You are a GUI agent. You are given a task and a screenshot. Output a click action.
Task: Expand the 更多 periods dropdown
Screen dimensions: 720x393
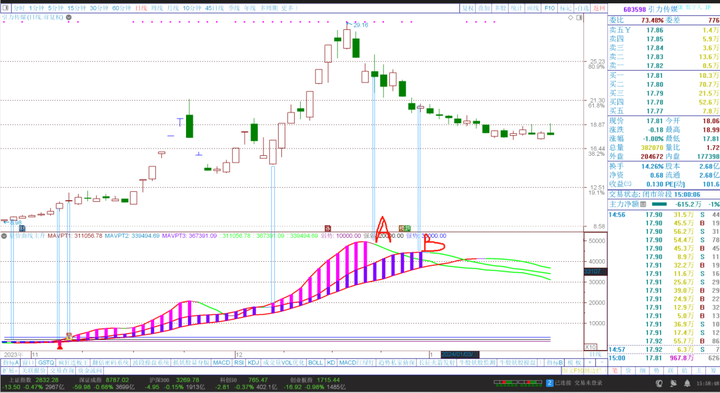[x=289, y=8]
